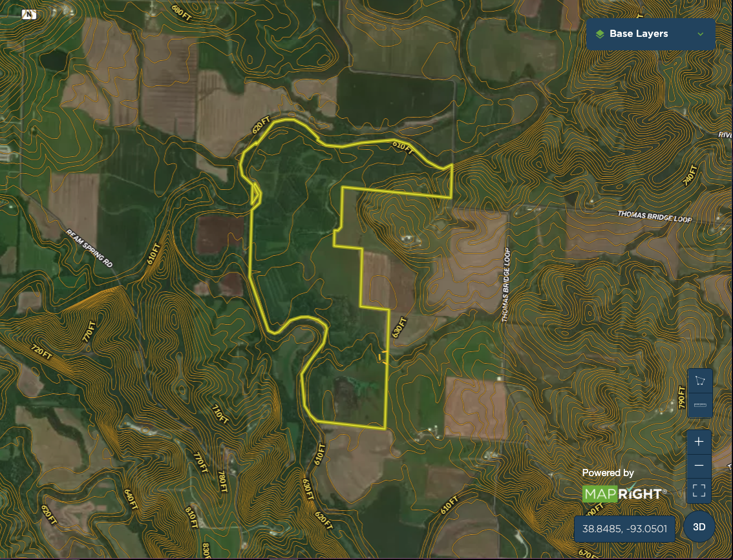Enter fullscreen map view
This screenshot has width=733, height=560.
pyautogui.click(x=699, y=490)
